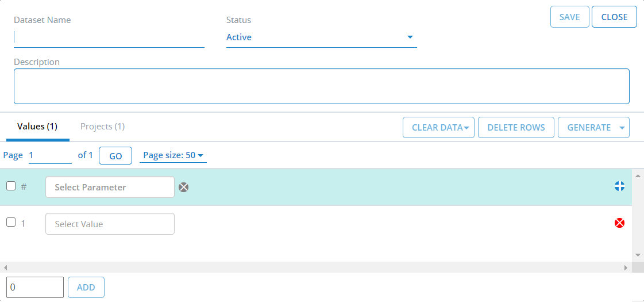
Task: Click the Add rows button
Action: [x=86, y=288]
